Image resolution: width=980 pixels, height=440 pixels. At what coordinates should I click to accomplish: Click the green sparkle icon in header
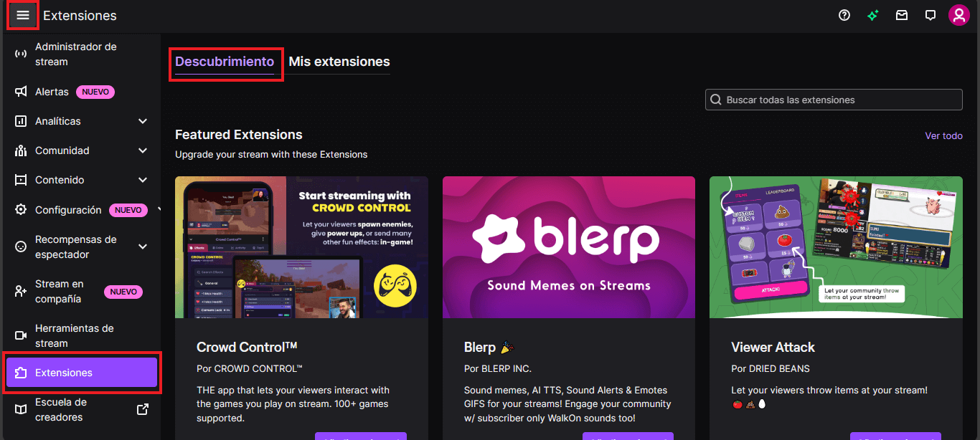[873, 15]
